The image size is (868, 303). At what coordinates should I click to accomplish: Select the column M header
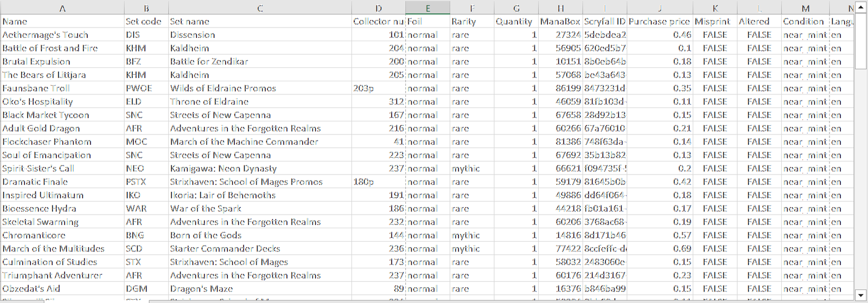point(805,8)
